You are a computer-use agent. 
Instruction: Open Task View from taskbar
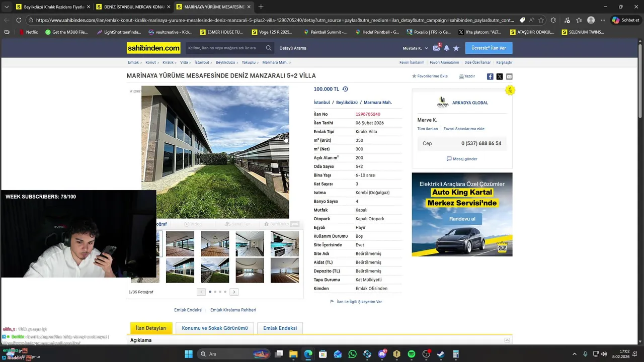click(x=279, y=354)
